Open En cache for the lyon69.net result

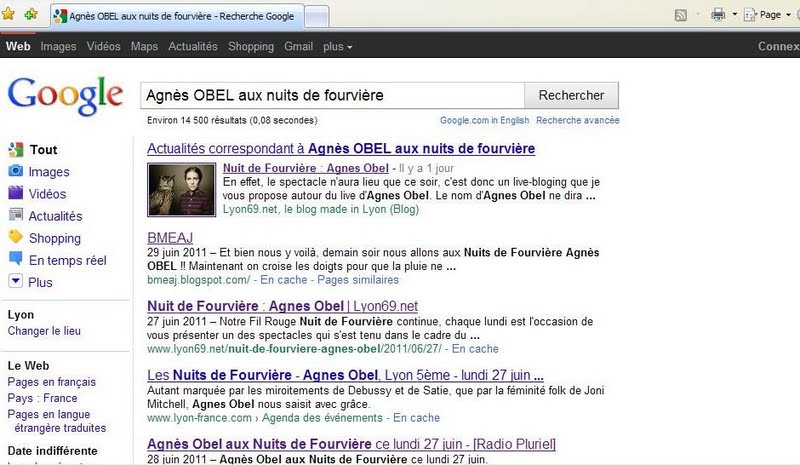[475, 349]
